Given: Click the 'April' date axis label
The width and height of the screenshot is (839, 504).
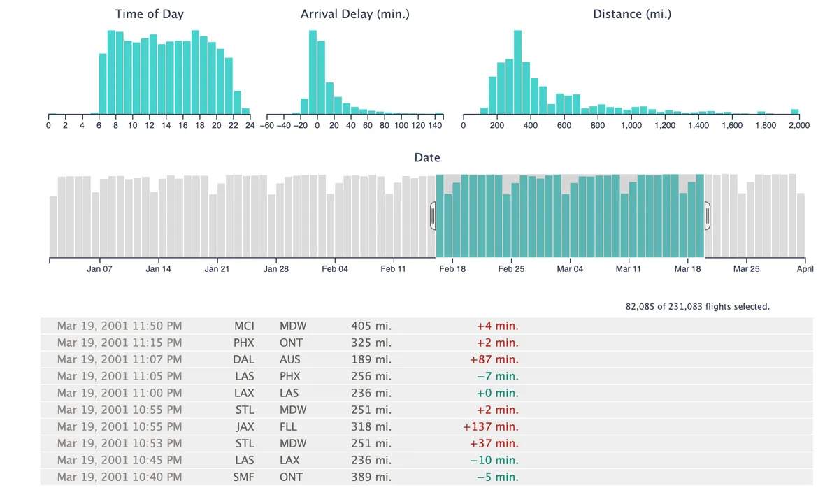Looking at the screenshot, I should (805, 269).
